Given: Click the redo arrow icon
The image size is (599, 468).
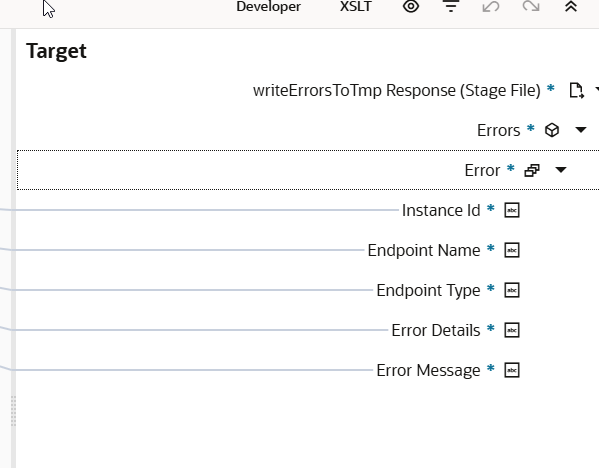Looking at the screenshot, I should pos(531,6).
